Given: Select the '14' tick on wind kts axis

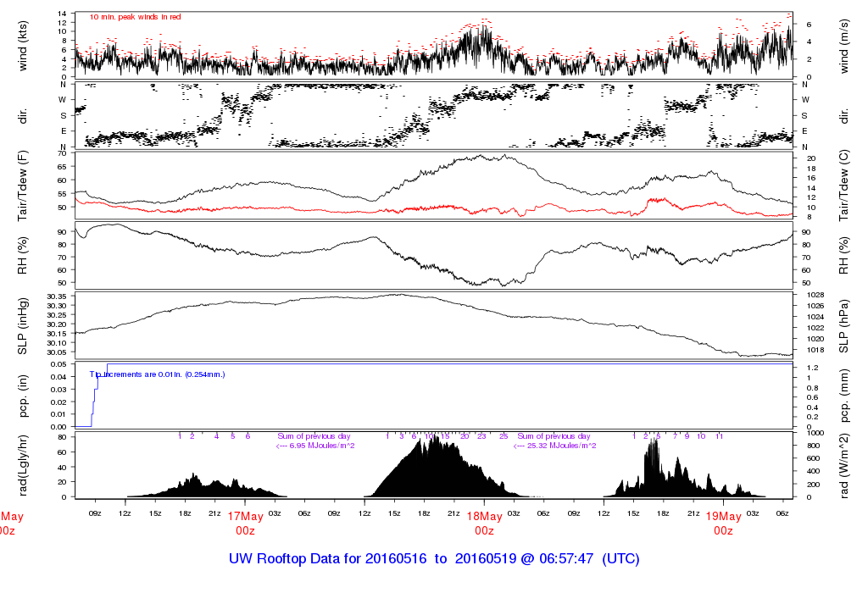Looking at the screenshot, I should [62, 14].
